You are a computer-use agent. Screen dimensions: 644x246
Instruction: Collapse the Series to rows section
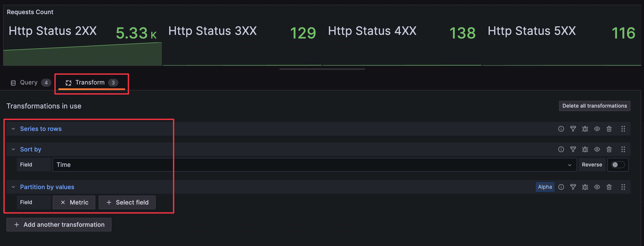point(13,129)
